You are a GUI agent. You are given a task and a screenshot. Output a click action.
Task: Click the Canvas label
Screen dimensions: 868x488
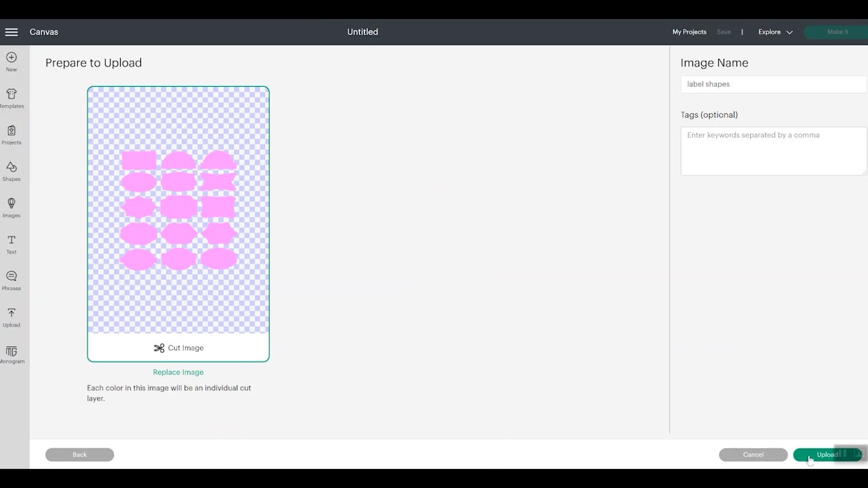pyautogui.click(x=44, y=32)
